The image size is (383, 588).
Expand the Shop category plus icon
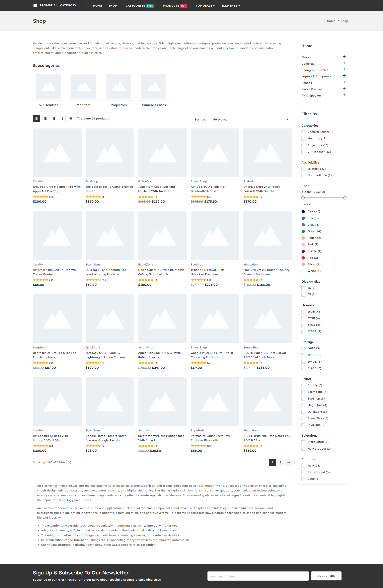pyautogui.click(x=344, y=57)
